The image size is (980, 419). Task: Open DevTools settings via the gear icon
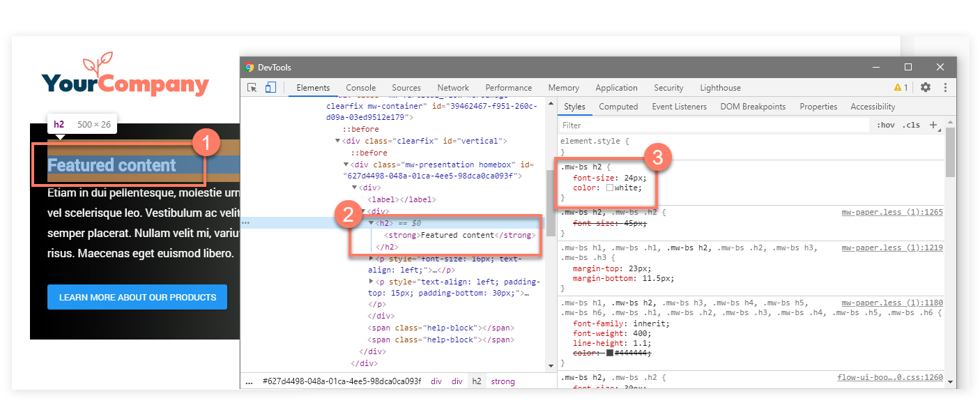tap(926, 87)
